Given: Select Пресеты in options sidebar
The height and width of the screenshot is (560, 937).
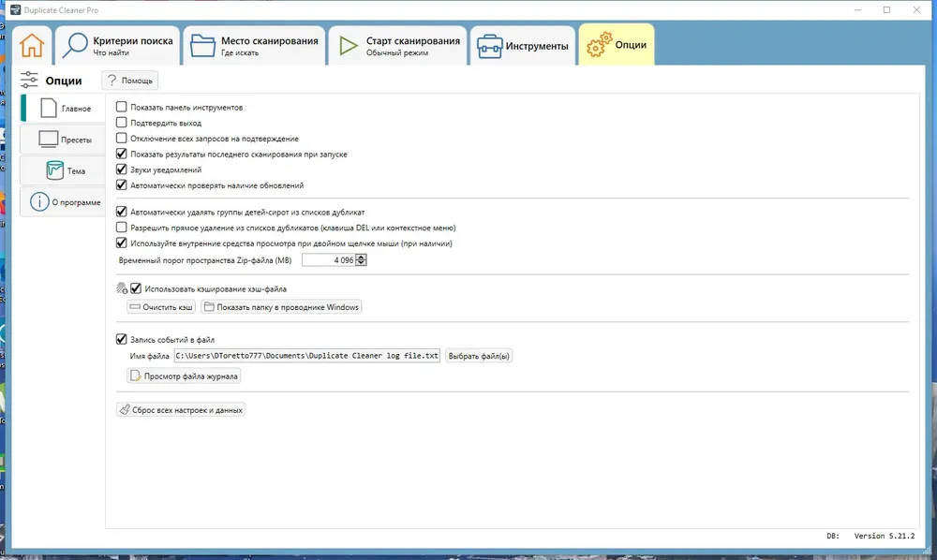Looking at the screenshot, I should click(63, 140).
